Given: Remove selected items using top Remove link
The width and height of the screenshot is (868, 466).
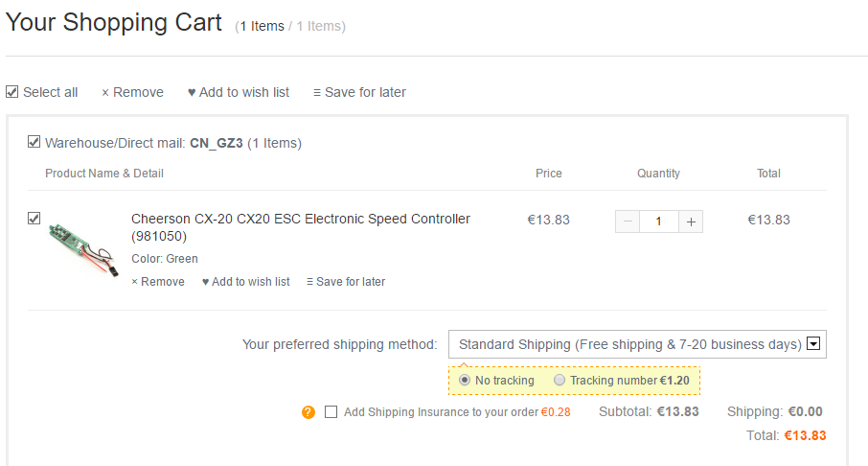Looking at the screenshot, I should [x=132, y=92].
